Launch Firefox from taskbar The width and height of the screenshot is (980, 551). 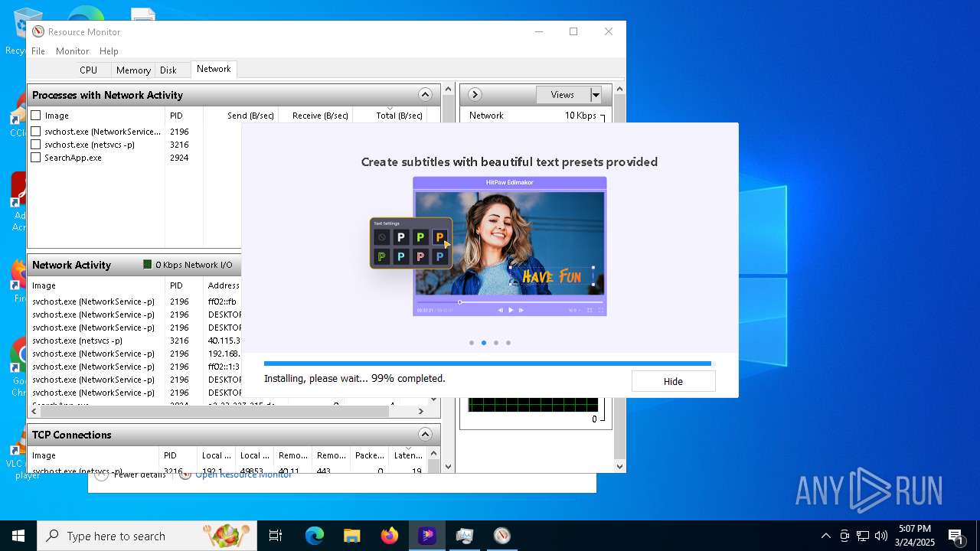[x=389, y=536]
